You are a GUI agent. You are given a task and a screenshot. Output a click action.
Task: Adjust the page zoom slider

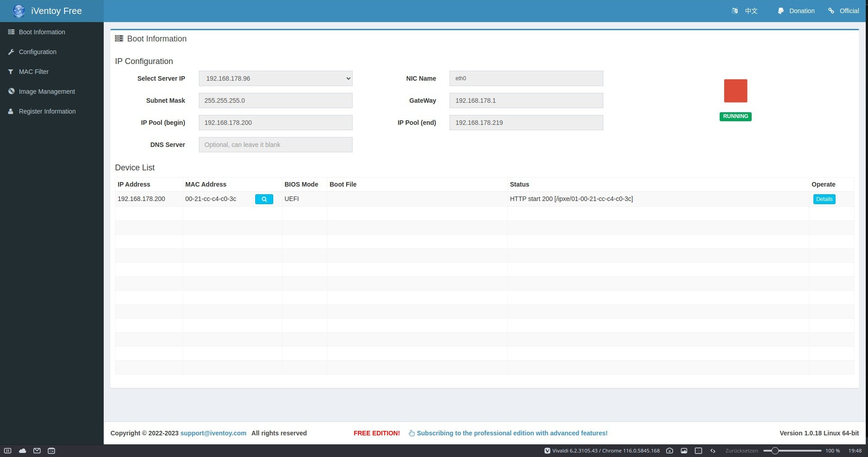pyautogui.click(x=792, y=451)
